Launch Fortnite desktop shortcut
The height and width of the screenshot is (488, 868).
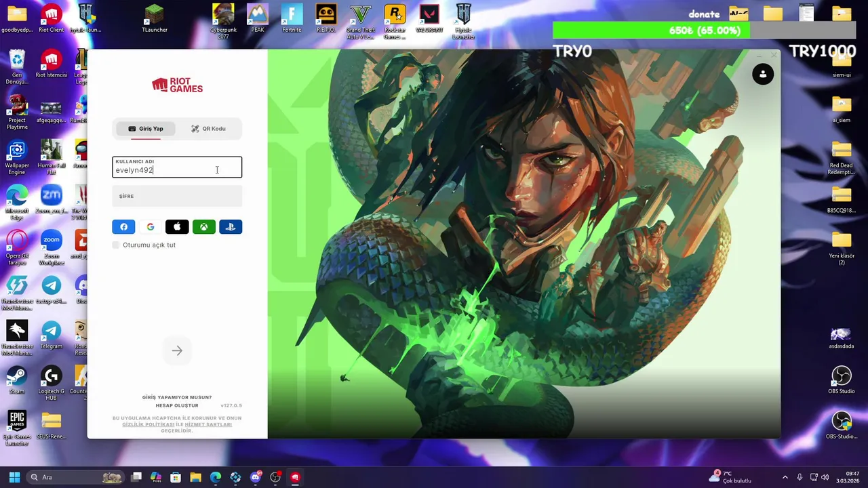coord(292,18)
